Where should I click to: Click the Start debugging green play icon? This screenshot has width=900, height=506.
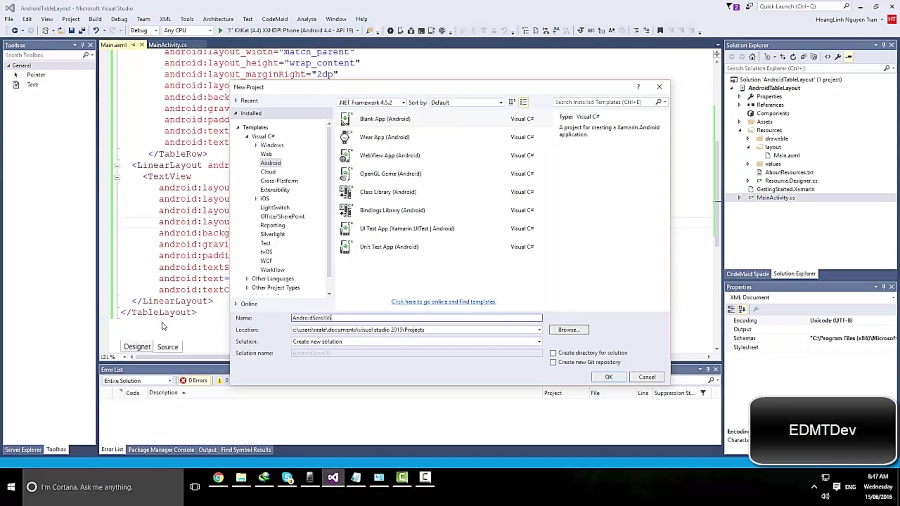(x=220, y=30)
